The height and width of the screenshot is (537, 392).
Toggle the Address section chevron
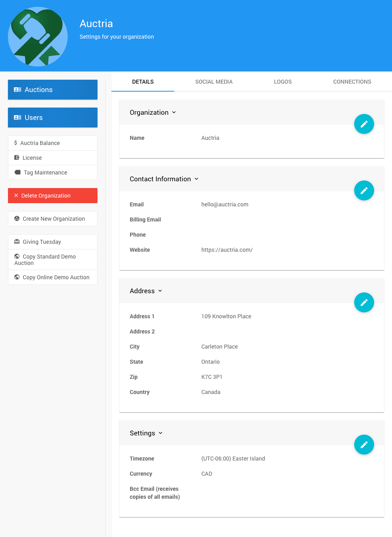(160, 291)
